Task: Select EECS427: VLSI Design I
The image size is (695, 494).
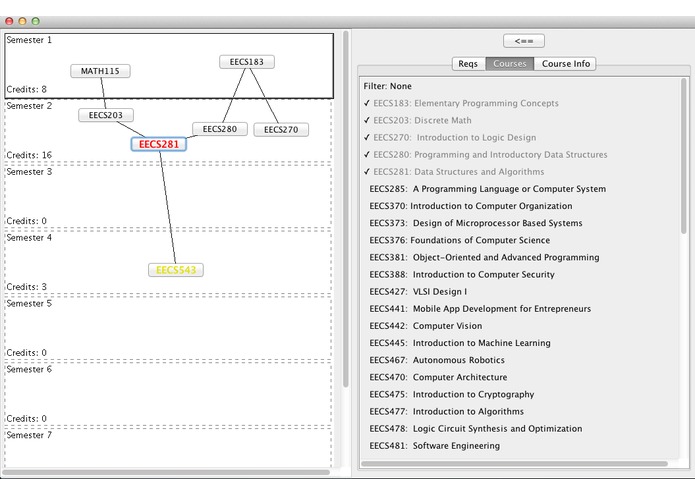Action: 418,292
